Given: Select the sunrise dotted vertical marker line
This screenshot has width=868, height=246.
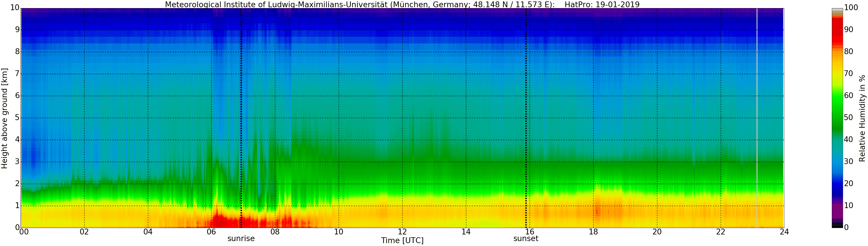Looking at the screenshot, I should (241, 118).
